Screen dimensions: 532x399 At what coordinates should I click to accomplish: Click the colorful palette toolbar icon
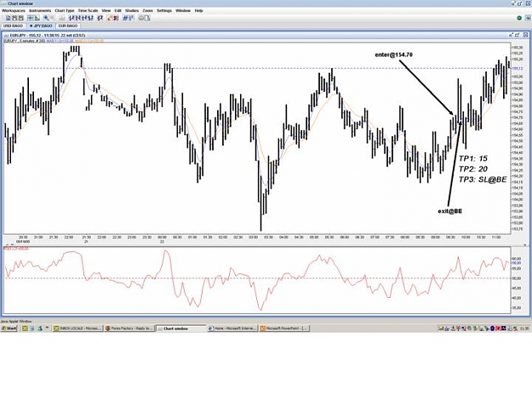[x=110, y=18]
